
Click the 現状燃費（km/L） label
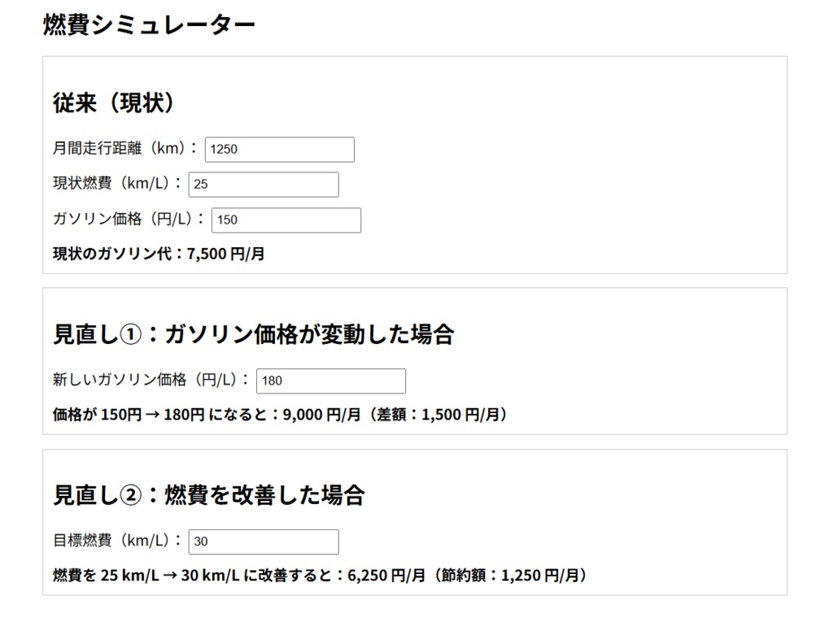tap(117, 184)
